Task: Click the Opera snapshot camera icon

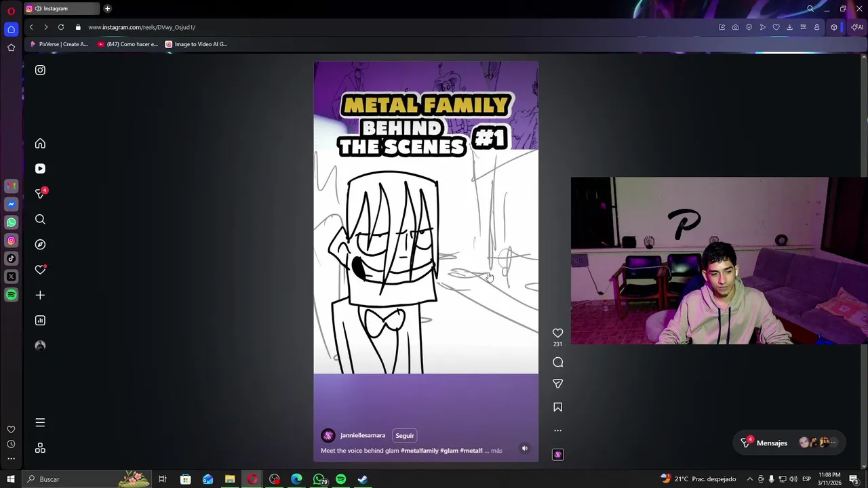Action: (x=735, y=27)
